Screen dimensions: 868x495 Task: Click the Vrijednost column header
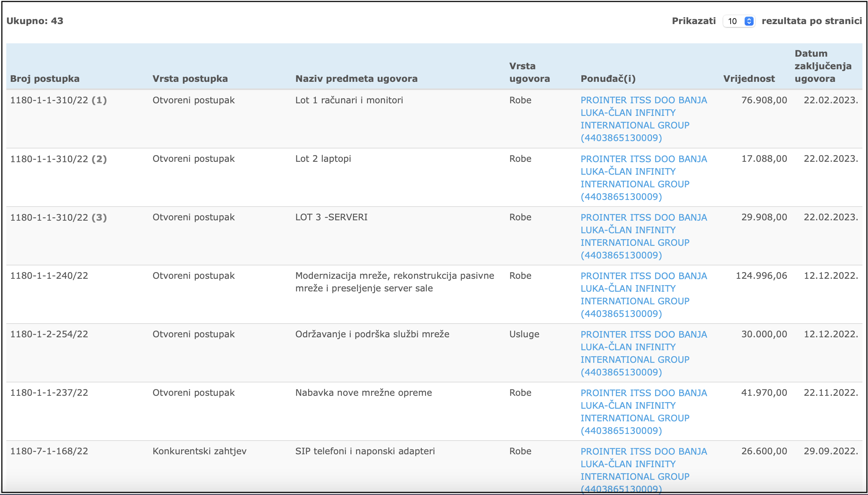749,78
